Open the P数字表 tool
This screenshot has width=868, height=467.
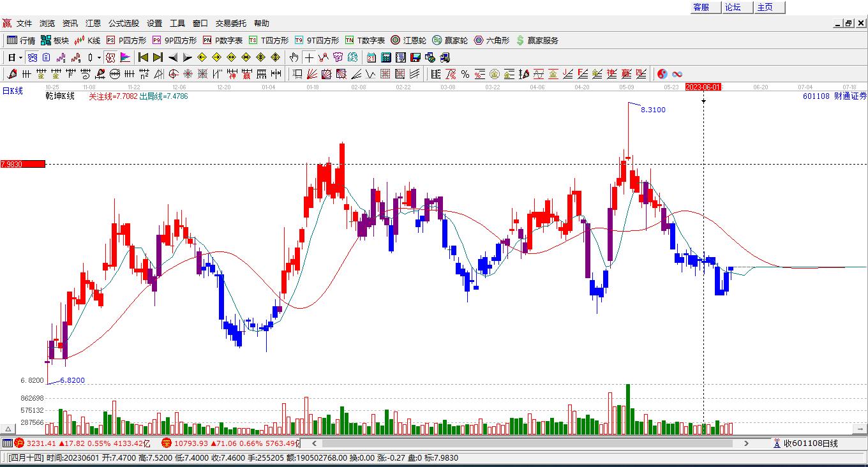coord(223,40)
